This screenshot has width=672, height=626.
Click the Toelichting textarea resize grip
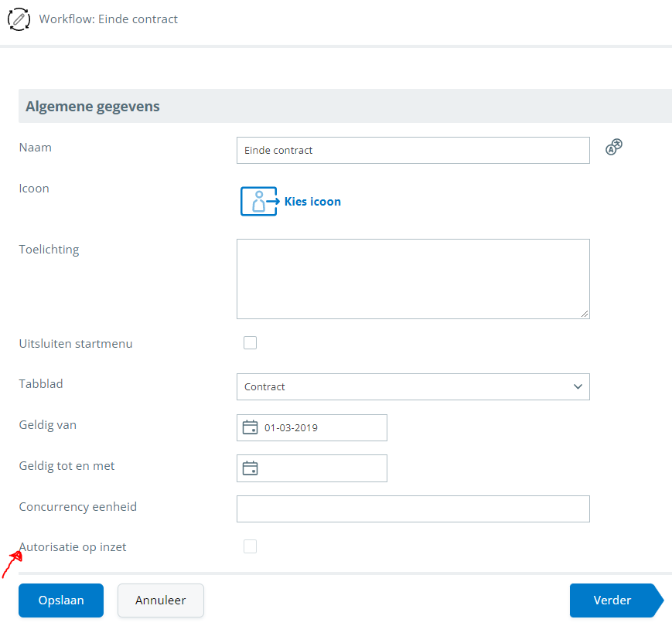click(585, 314)
